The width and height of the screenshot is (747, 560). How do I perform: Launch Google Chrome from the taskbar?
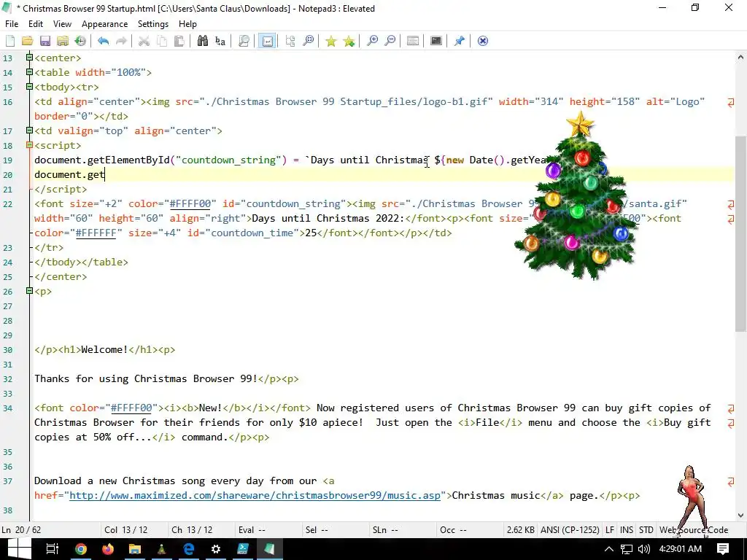(81, 549)
